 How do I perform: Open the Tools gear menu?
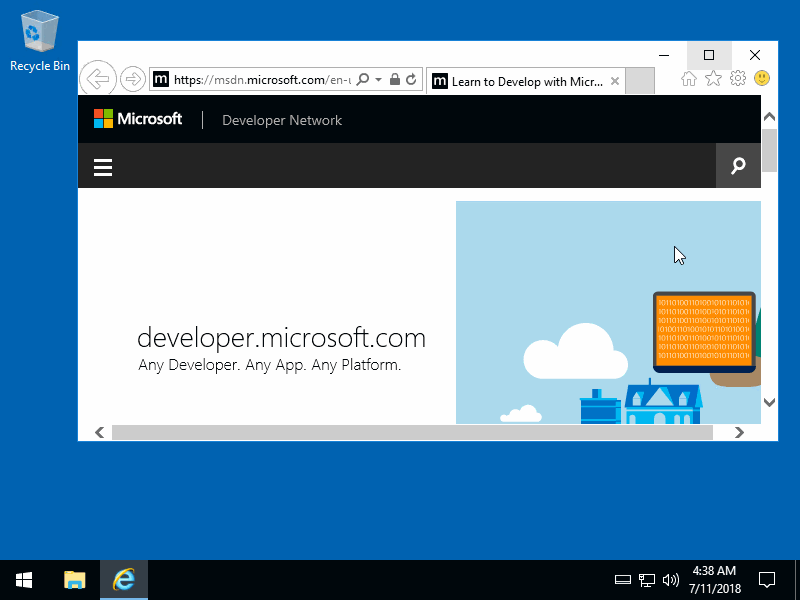(x=738, y=79)
